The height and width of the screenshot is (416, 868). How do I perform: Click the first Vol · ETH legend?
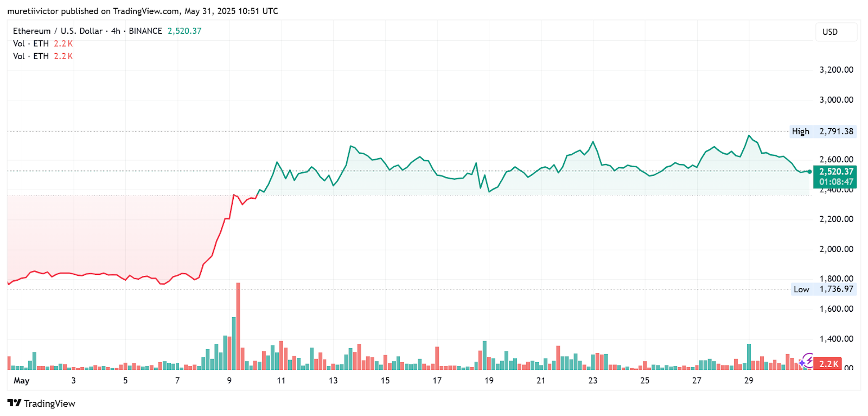[31, 43]
